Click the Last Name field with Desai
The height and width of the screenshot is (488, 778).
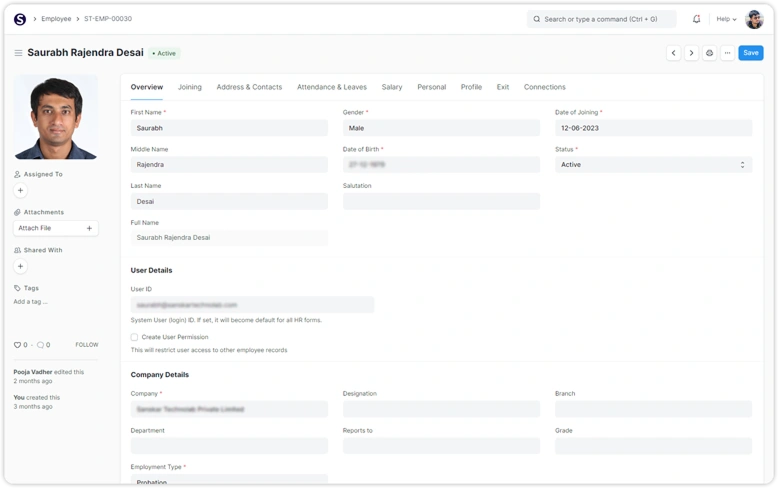(229, 201)
